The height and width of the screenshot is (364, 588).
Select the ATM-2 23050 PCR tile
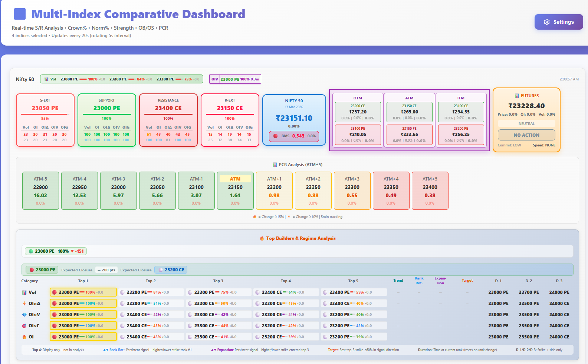pyautogui.click(x=157, y=191)
